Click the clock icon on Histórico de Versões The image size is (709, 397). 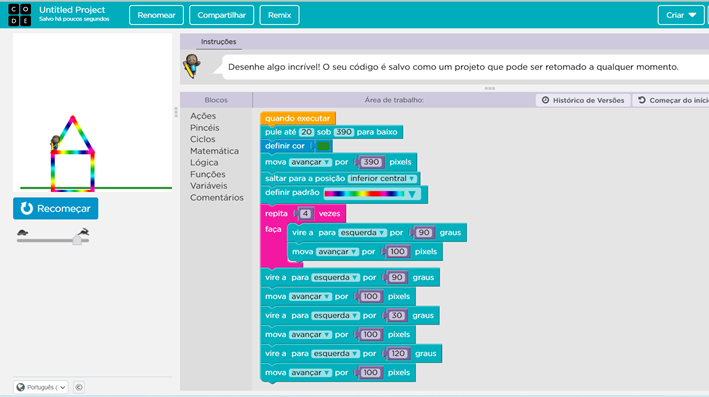545,100
